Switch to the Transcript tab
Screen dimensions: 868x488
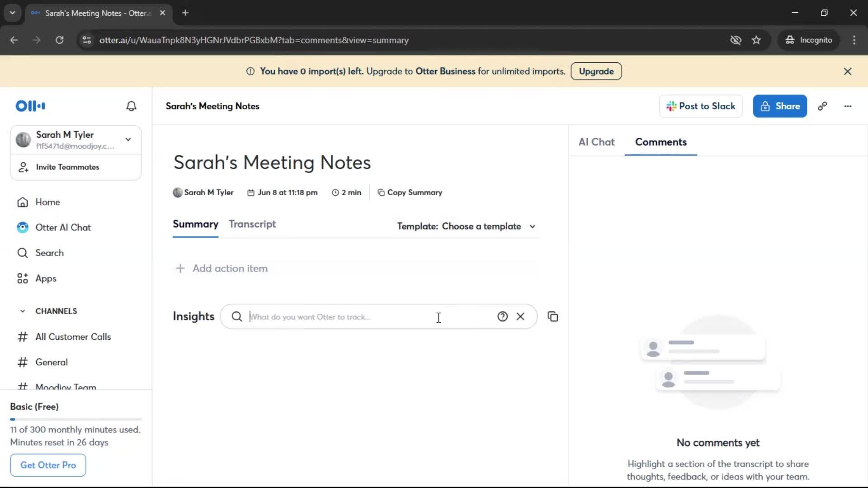pyautogui.click(x=252, y=224)
